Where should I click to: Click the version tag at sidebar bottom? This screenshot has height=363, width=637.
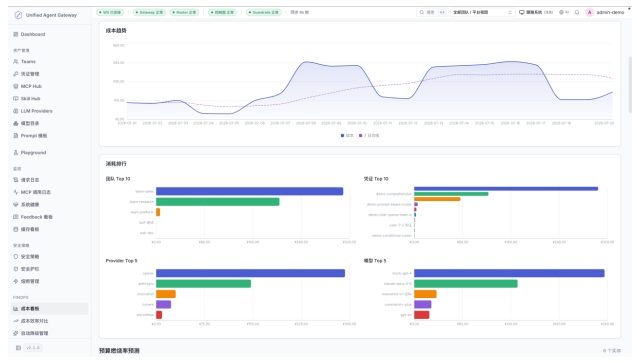(33, 348)
